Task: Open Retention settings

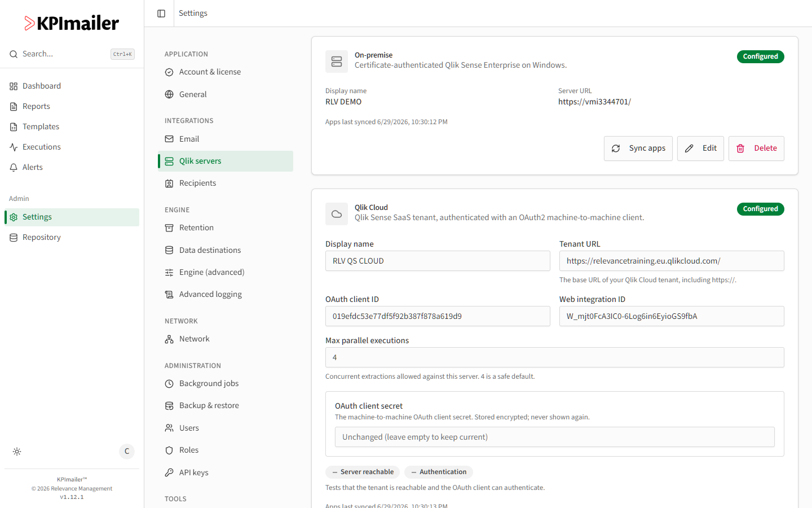Action: click(226, 228)
